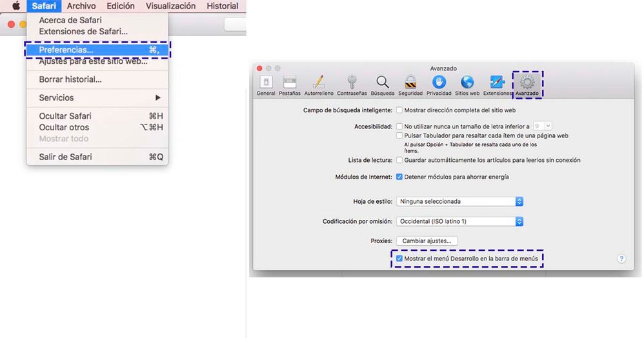Open the Safari menu in menu bar
644x338 pixels.
(44, 6)
